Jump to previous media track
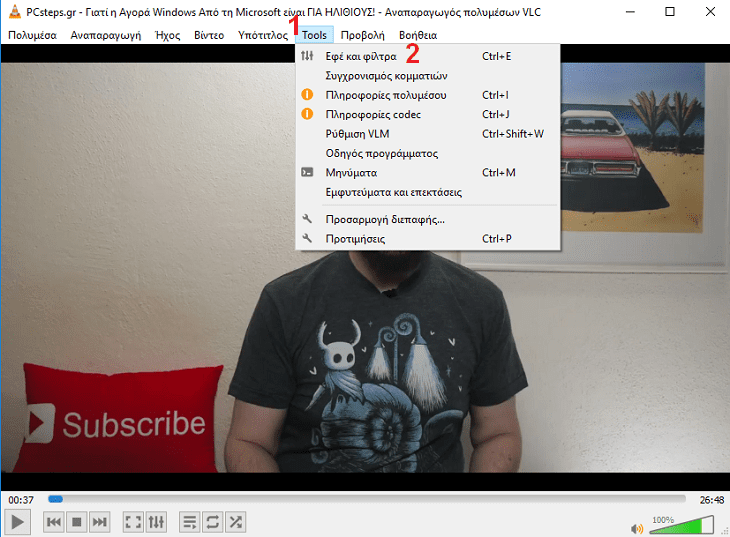Screen dimensions: 730x537 (54, 522)
